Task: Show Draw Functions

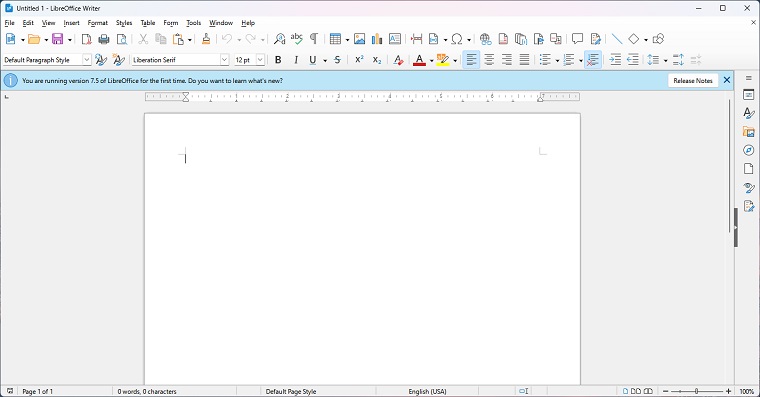Action: 658,39
